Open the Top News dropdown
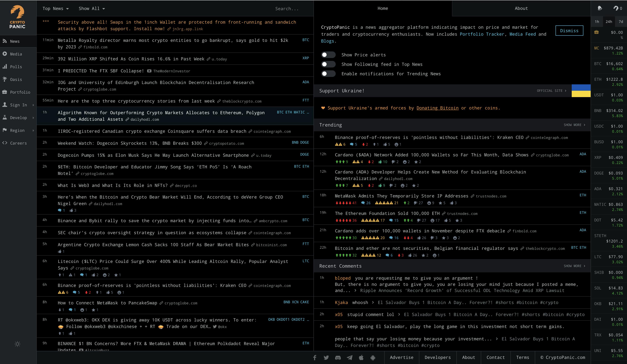Viewport: 627px width, 364px height. tap(55, 9)
